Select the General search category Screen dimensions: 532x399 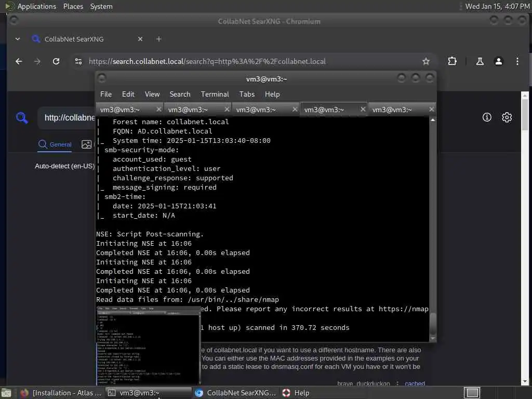[55, 144]
